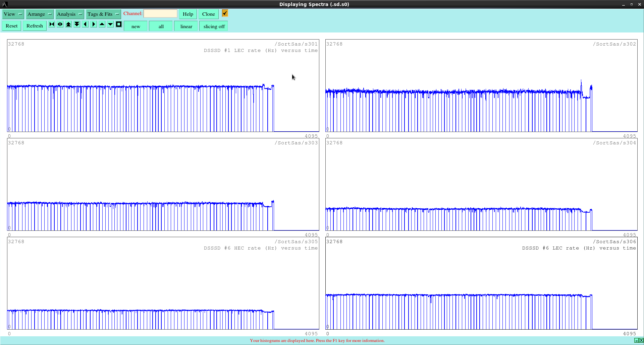Select the s306 DSSSD #6 LEC spectrum
The width and height of the screenshot is (644, 345).
point(481,283)
